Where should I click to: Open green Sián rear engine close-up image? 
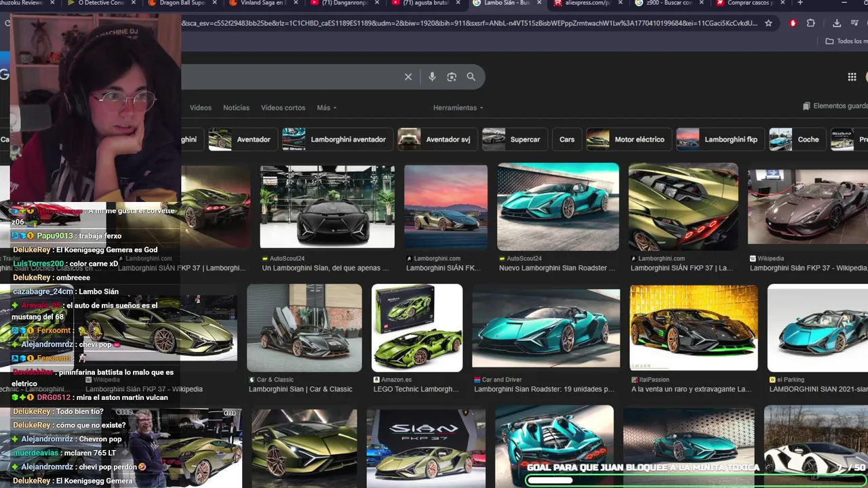click(x=684, y=207)
